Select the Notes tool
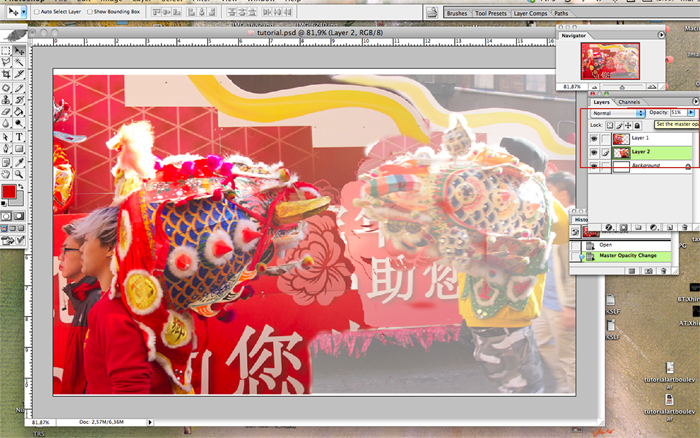Screen dimensions: 700x438 point(6,162)
